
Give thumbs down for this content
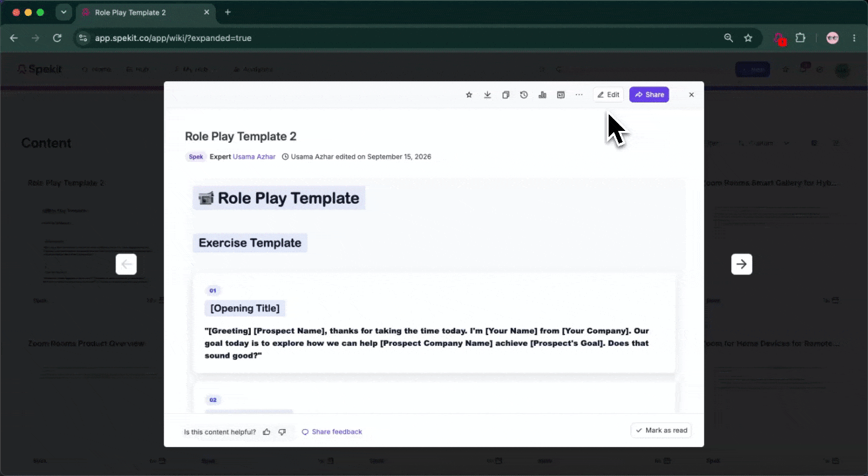pyautogui.click(x=282, y=432)
